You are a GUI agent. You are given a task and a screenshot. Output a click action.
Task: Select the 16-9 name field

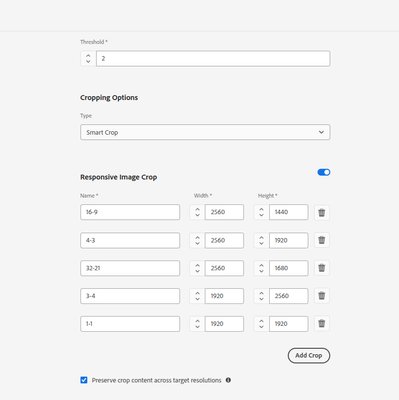(x=130, y=212)
